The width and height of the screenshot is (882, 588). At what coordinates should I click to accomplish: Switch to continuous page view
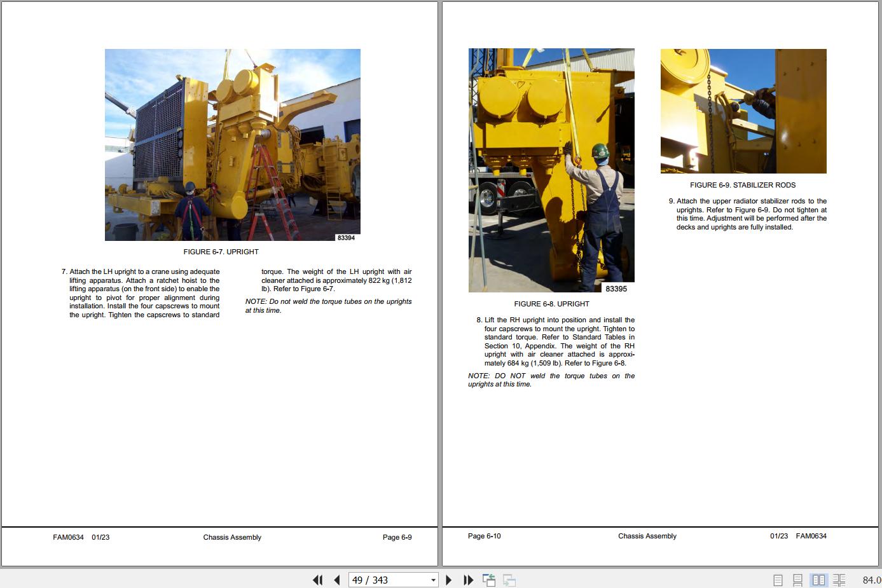pyautogui.click(x=797, y=580)
